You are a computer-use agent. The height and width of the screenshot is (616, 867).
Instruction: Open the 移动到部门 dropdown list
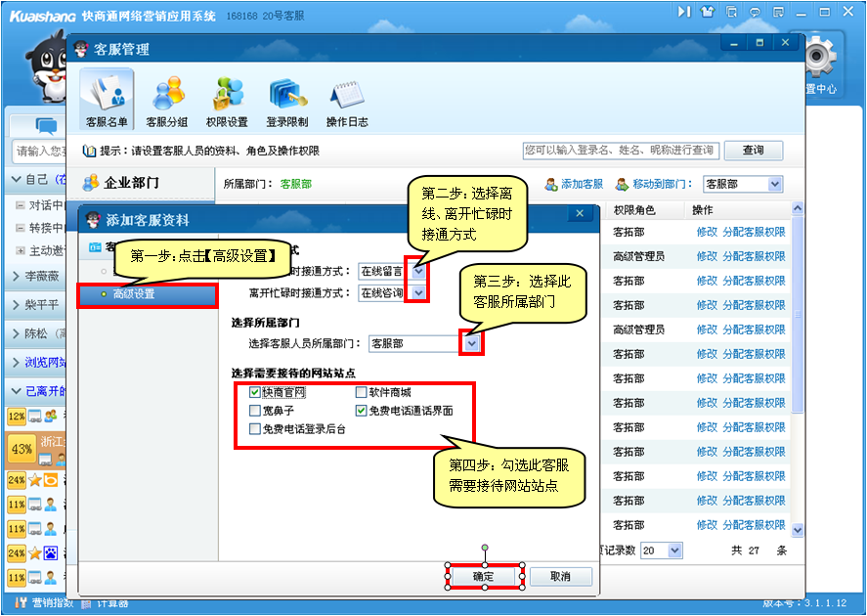coord(774,184)
